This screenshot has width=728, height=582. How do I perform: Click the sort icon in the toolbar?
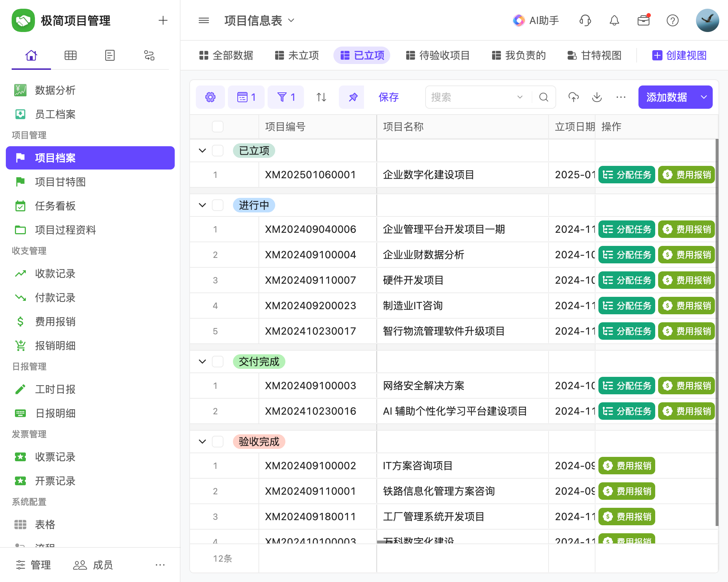coord(320,97)
